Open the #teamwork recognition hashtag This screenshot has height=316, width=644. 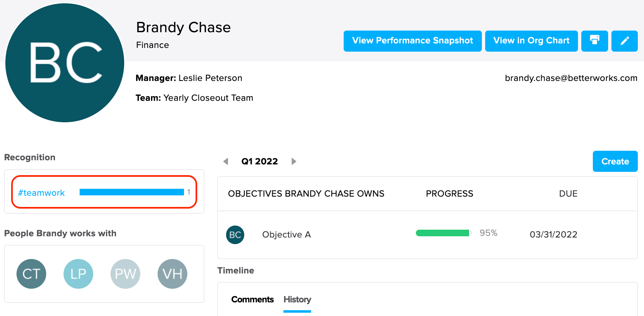point(41,192)
